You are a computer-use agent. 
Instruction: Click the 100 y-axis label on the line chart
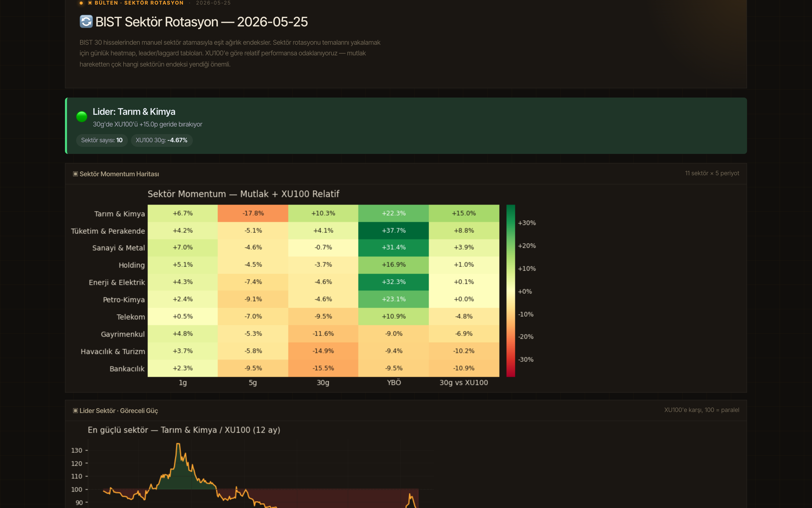point(76,489)
